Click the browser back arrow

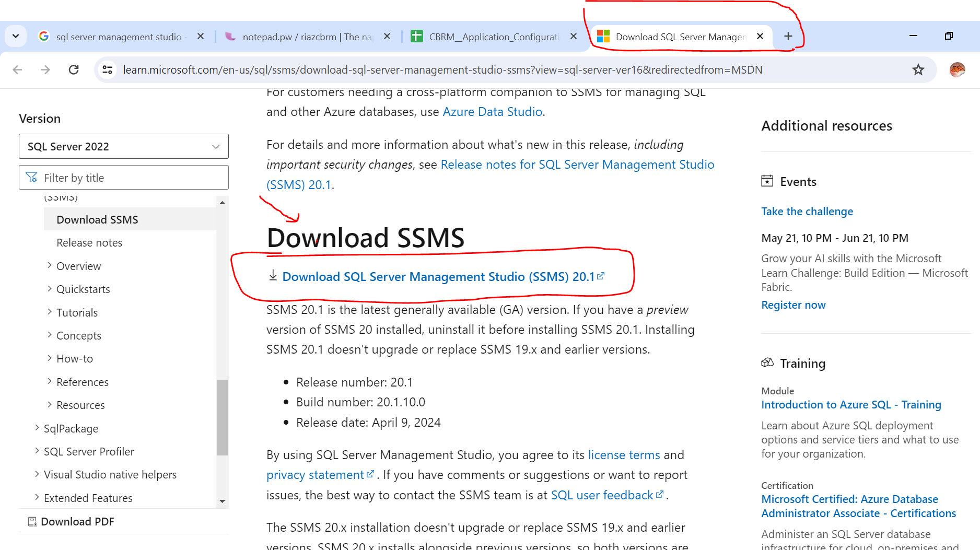pyautogui.click(x=17, y=69)
